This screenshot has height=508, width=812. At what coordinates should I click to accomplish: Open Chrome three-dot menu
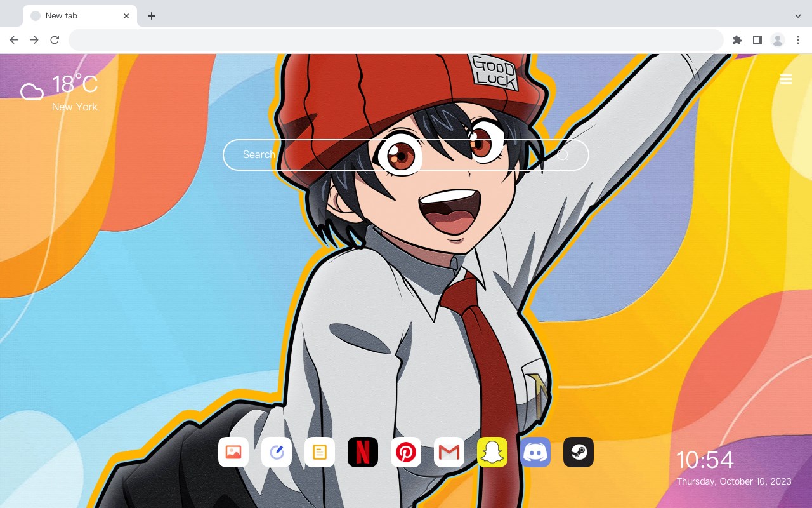tap(798, 40)
